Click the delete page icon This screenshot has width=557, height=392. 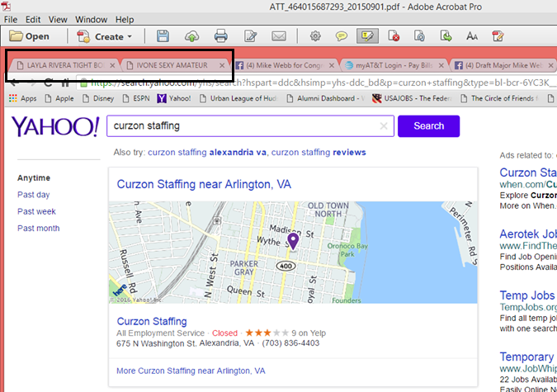[x=394, y=35]
